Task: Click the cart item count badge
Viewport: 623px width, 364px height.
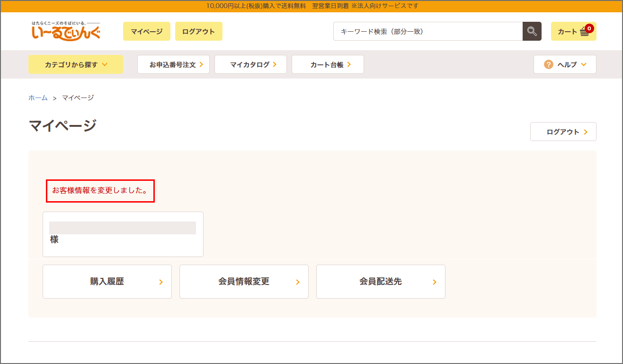Action: tap(589, 28)
